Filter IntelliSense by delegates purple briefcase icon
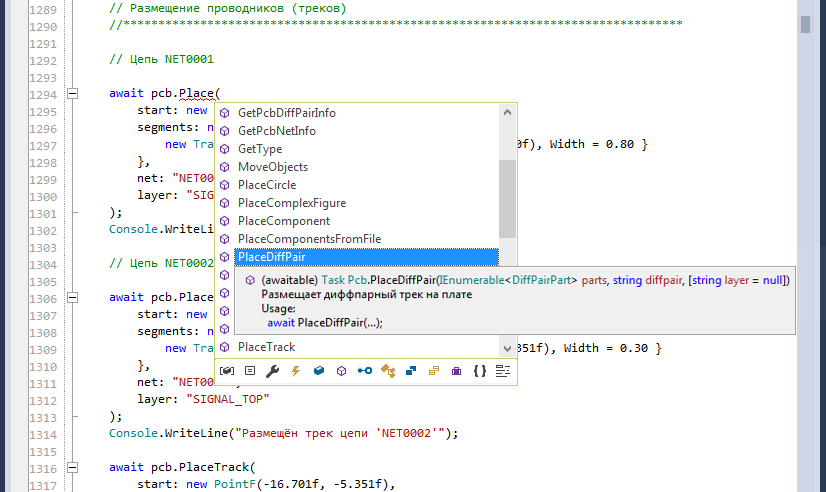Screen dimensions: 826x492 coord(456,371)
